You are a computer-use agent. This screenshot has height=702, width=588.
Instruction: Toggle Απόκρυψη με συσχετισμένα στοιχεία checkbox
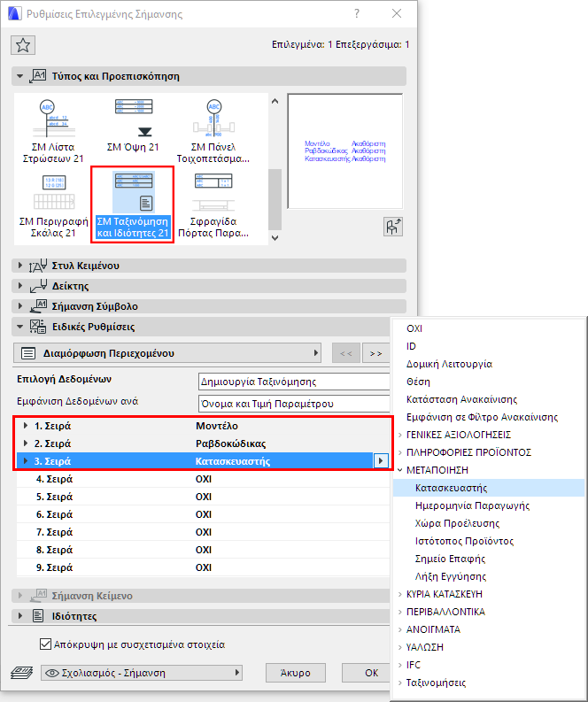45,644
